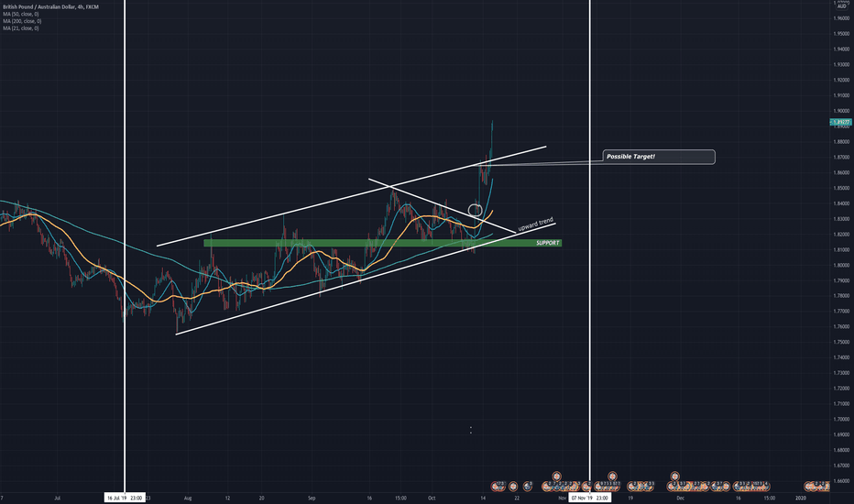Viewport: 854px width, 504px height.
Task: Click the 1.80000 price axis label
Action: [841, 266]
